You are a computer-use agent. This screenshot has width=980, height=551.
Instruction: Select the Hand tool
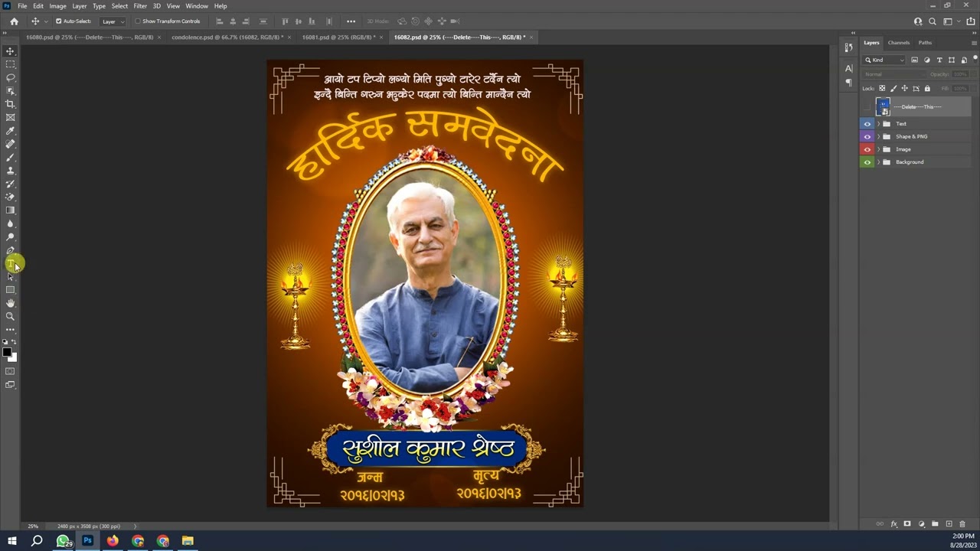click(x=10, y=303)
